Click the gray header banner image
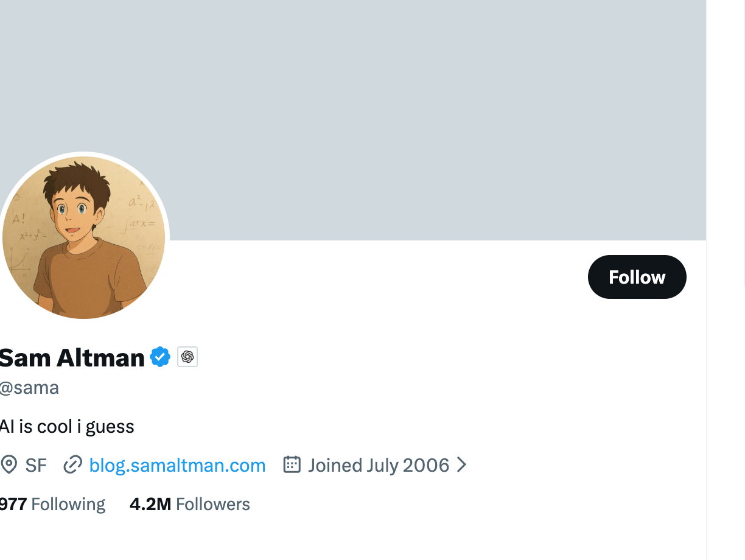The width and height of the screenshot is (745, 560). tap(390, 110)
